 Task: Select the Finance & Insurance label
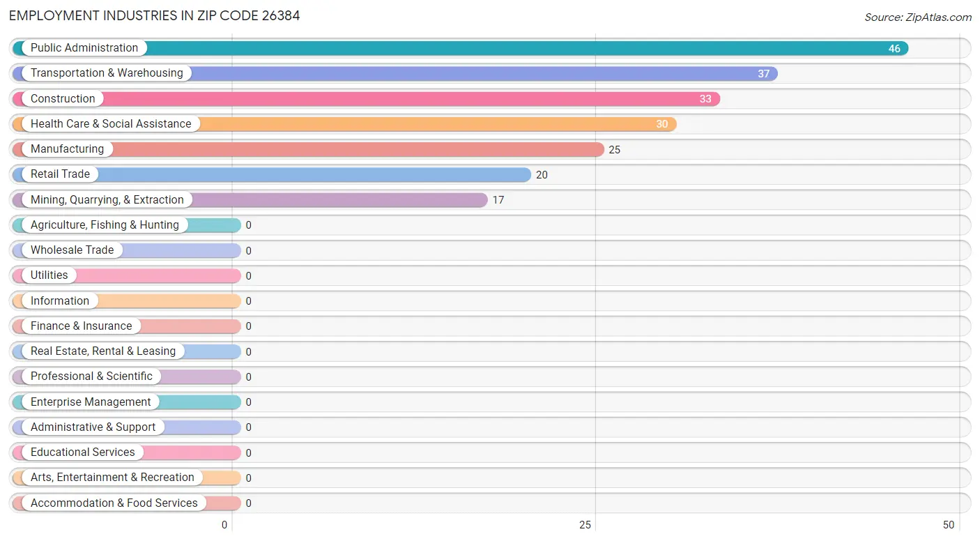(x=81, y=326)
